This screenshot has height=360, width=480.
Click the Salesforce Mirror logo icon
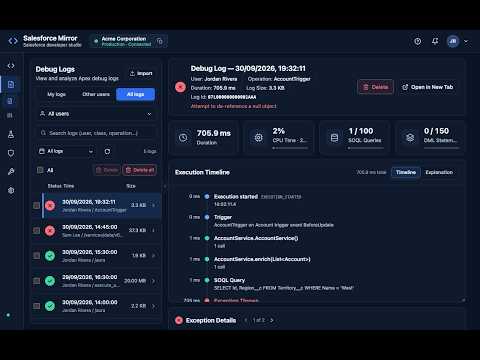(13, 41)
